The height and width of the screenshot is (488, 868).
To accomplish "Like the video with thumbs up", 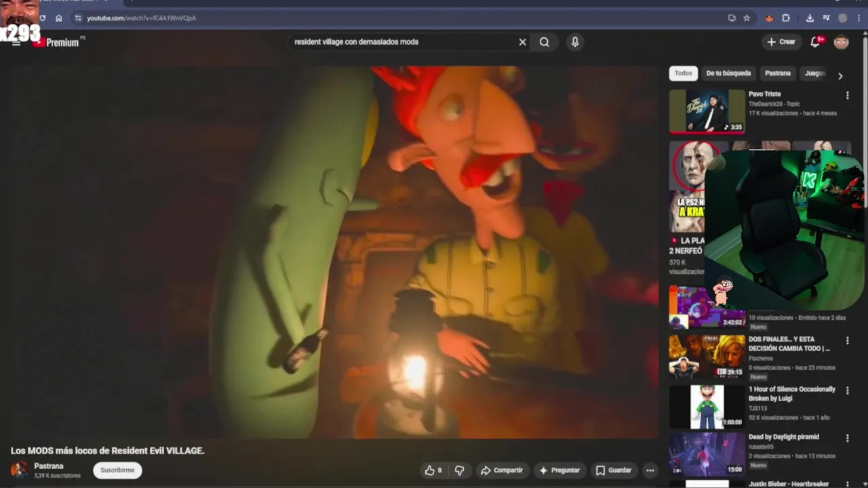I will (x=433, y=470).
